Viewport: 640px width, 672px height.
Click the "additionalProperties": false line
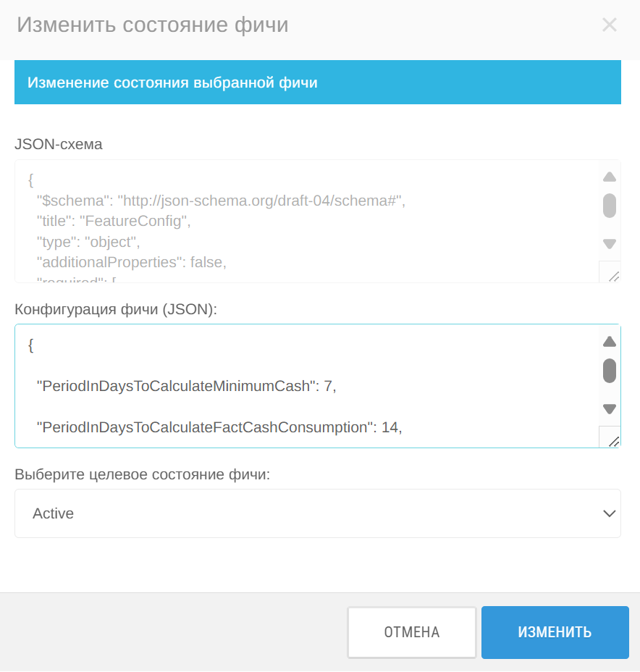point(132,262)
